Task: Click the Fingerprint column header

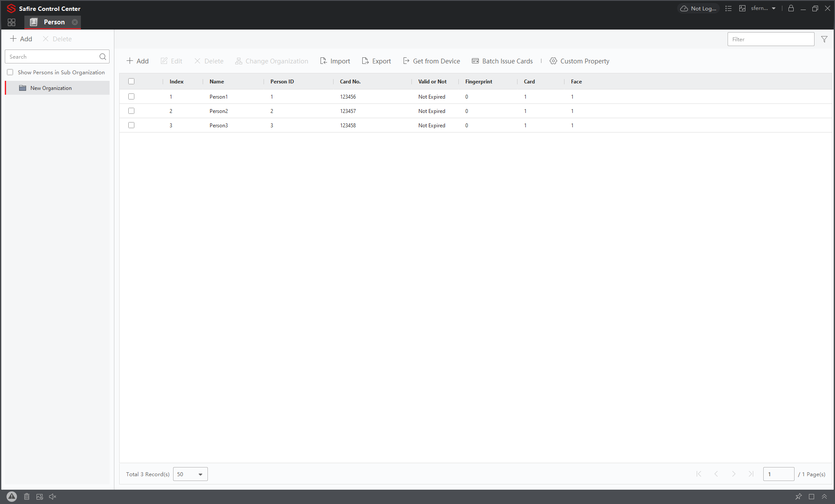Action: pos(479,81)
